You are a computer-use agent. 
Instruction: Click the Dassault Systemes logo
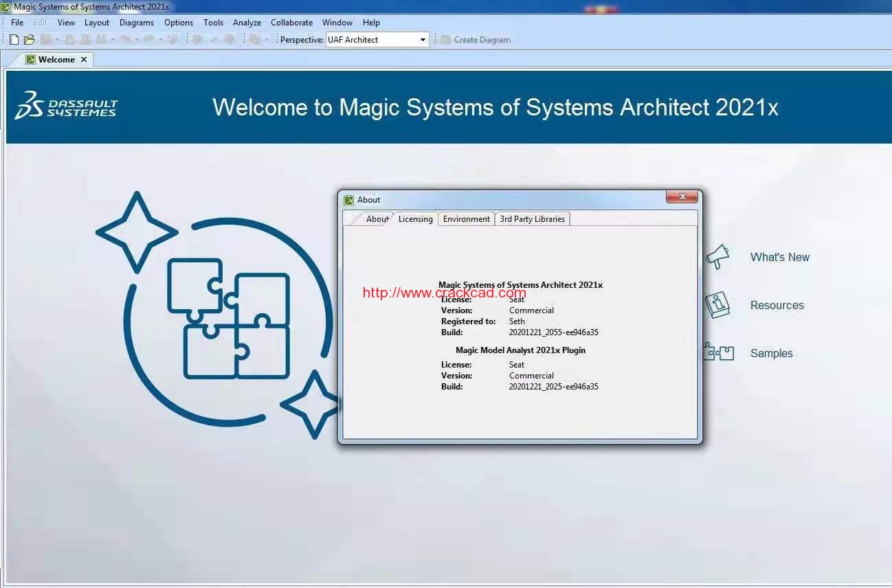pos(66,105)
